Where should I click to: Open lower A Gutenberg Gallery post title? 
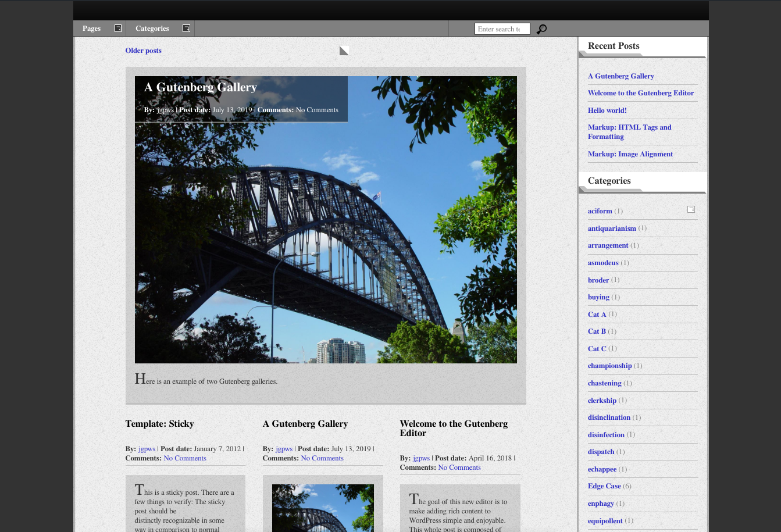pyautogui.click(x=305, y=424)
